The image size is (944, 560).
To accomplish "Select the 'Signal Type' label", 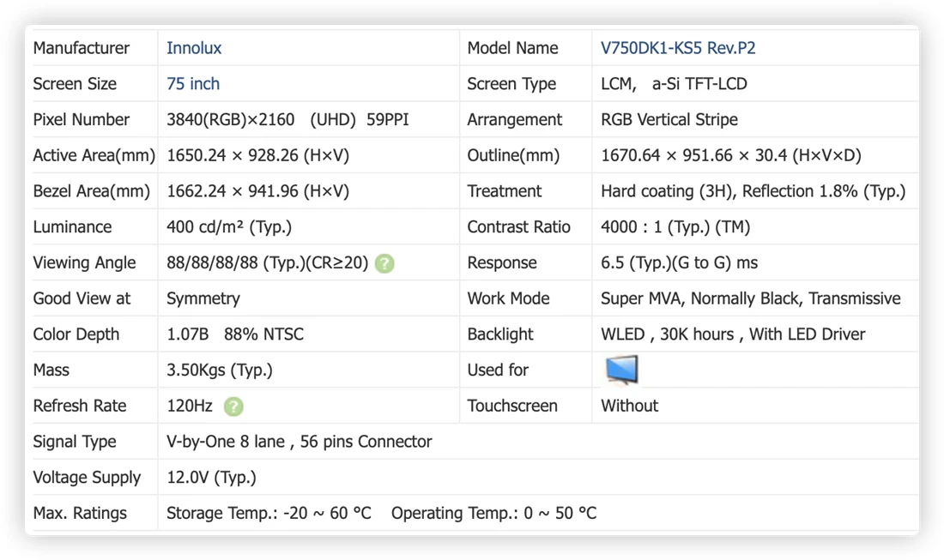I will tap(74, 442).
